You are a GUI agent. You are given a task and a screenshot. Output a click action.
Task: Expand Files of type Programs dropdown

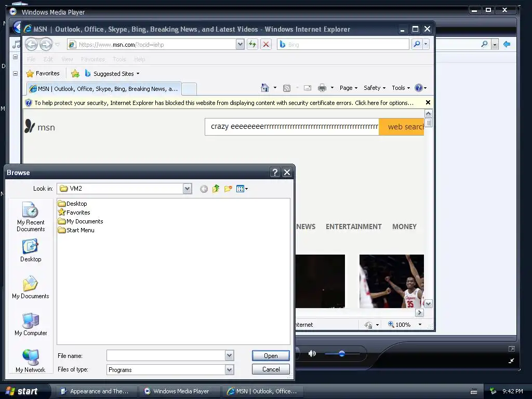click(x=229, y=369)
